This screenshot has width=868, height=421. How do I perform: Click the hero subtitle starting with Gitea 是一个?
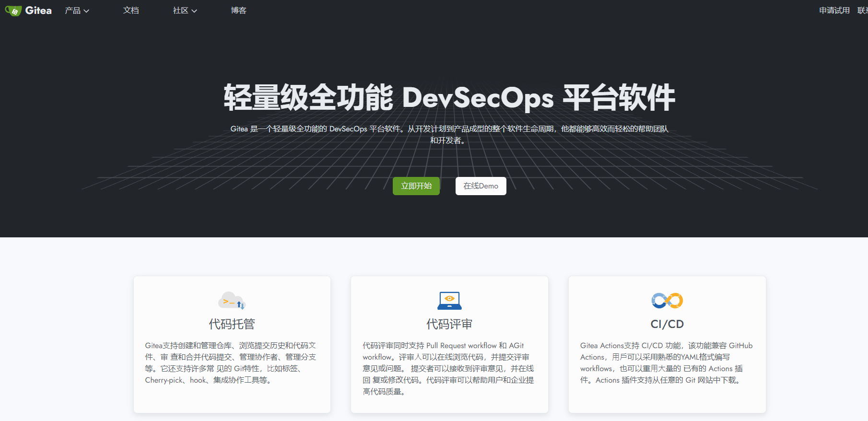[449, 135]
